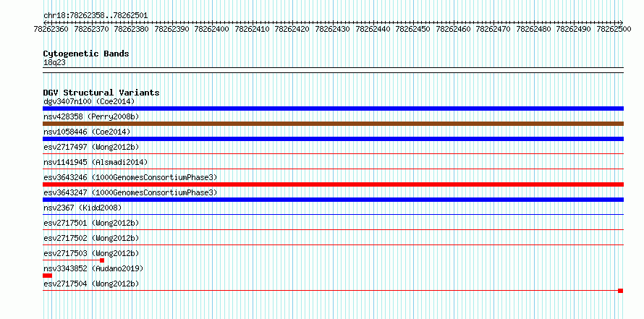Viewport: 644px width, 319px height.
Task: Open variant dgv3407n100 (Coe2014) label
Action: tap(89, 101)
